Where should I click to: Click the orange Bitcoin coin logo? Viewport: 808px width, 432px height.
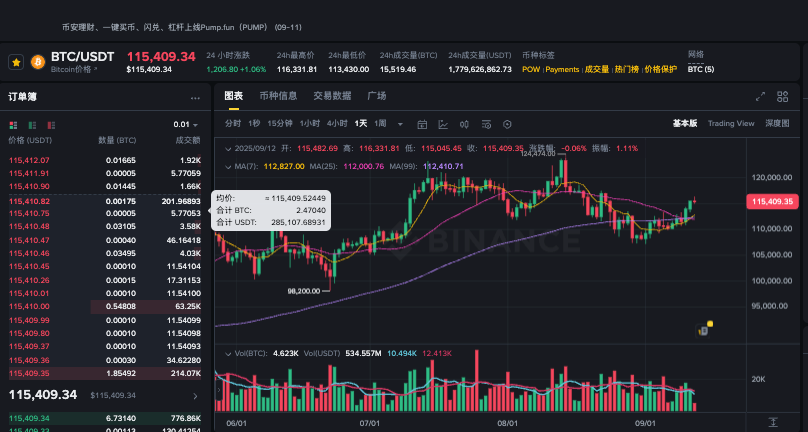[x=38, y=62]
